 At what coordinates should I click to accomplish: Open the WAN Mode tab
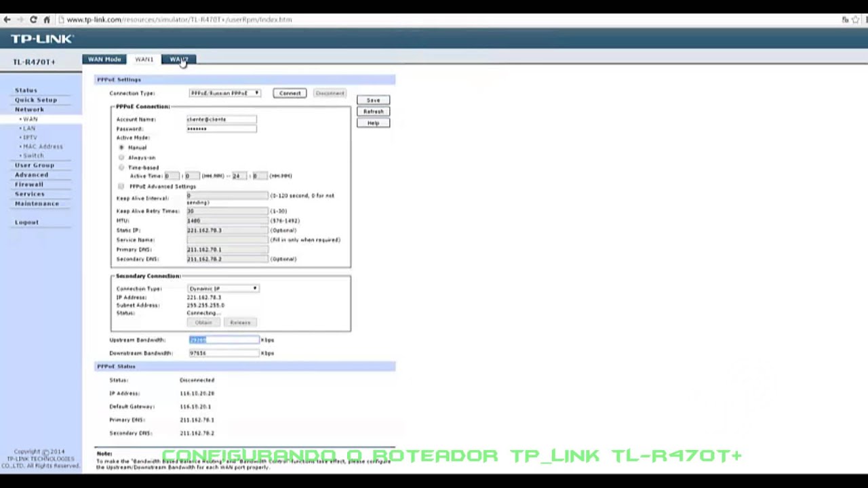104,60
